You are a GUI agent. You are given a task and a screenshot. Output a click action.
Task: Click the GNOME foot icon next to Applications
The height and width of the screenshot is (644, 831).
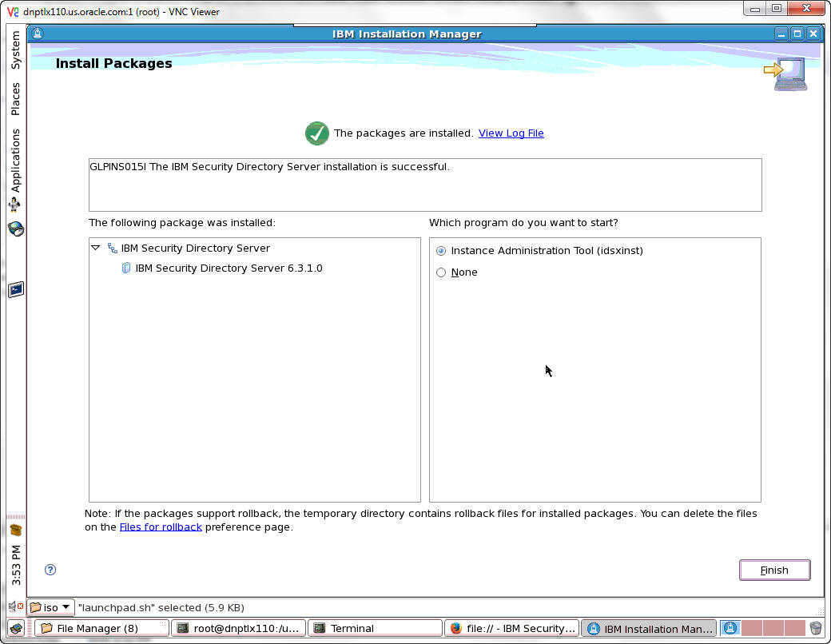pyautogui.click(x=15, y=204)
